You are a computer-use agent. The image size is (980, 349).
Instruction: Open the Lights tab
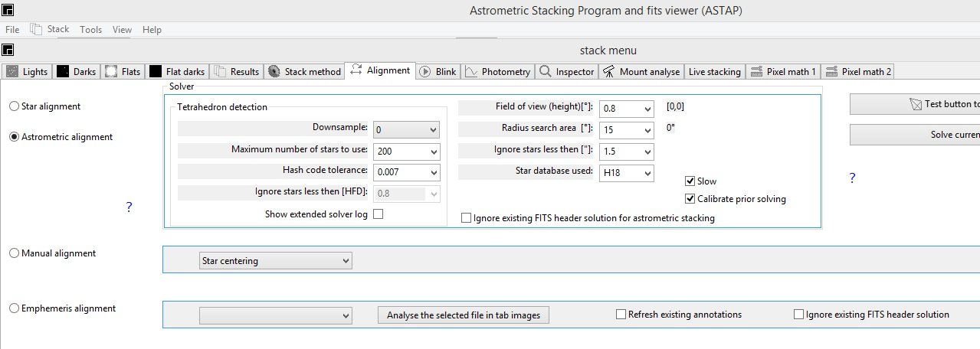[28, 71]
